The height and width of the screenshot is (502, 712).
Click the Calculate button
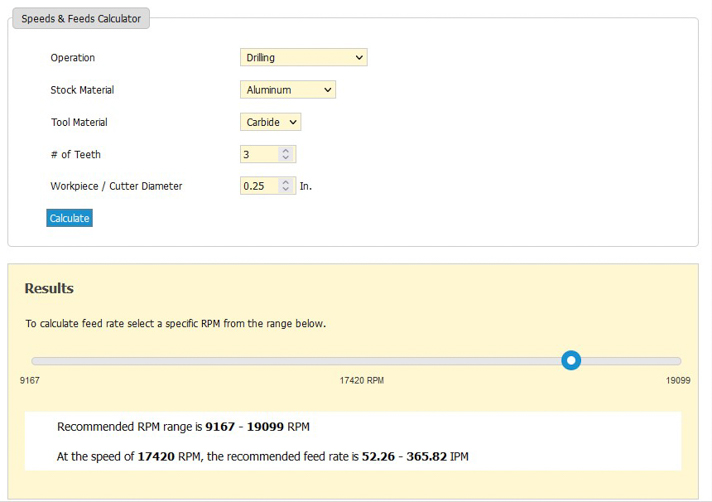click(69, 218)
